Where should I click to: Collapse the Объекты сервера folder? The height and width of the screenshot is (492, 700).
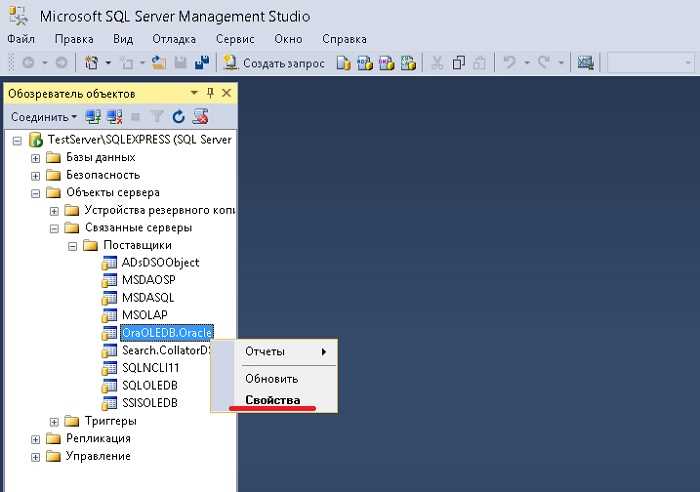[x=35, y=193]
